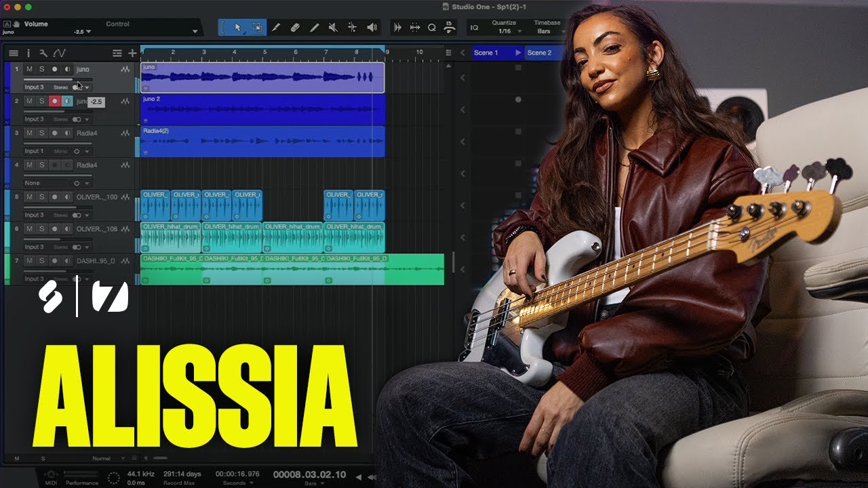
Task: Click the global S solo button
Action: point(43,459)
